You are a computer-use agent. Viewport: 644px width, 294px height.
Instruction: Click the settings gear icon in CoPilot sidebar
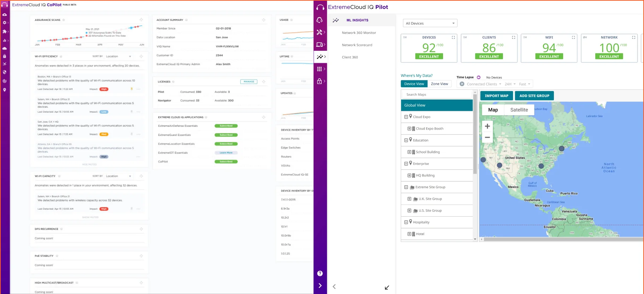pos(5,23)
